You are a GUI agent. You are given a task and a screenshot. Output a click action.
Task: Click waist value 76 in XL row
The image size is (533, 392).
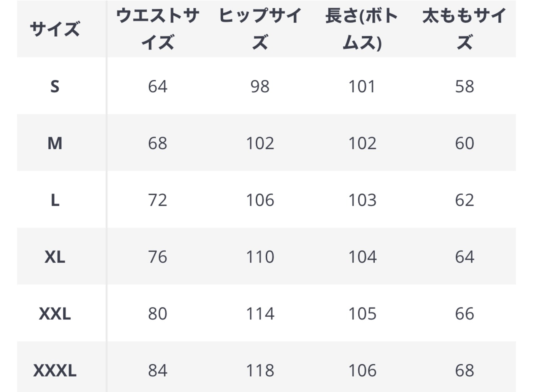[x=157, y=257]
